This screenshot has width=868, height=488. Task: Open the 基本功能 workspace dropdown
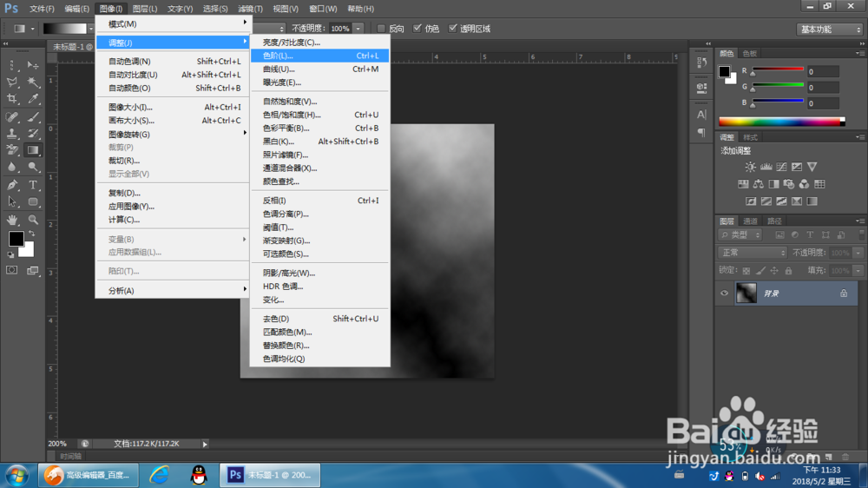[x=829, y=30]
